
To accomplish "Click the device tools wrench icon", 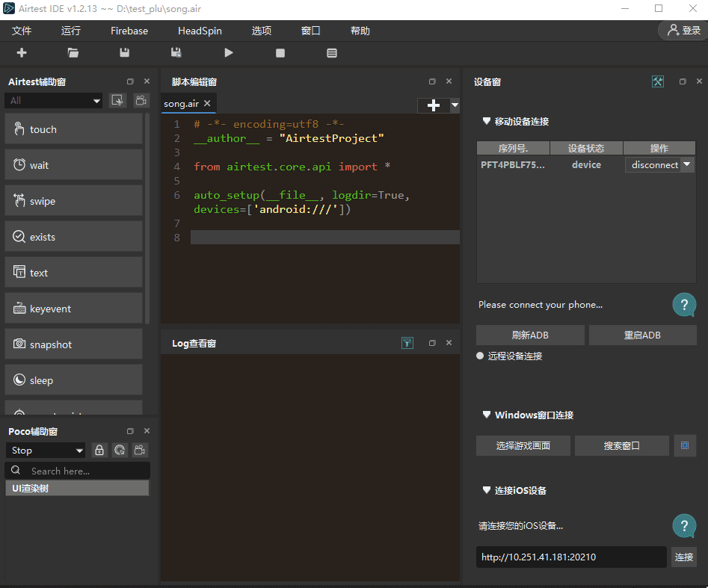I will pyautogui.click(x=658, y=81).
